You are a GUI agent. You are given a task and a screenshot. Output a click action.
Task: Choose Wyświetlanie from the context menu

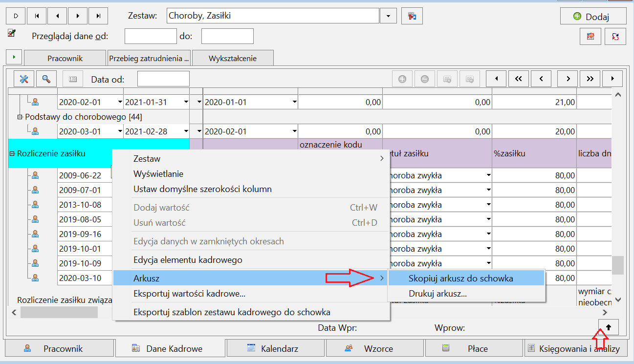tap(251, 173)
